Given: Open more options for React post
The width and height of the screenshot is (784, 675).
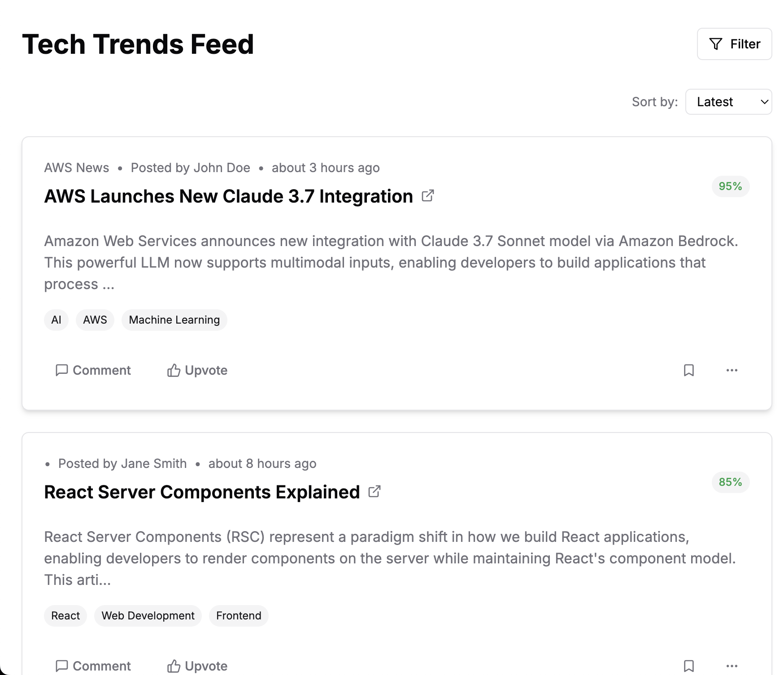Looking at the screenshot, I should [732, 666].
